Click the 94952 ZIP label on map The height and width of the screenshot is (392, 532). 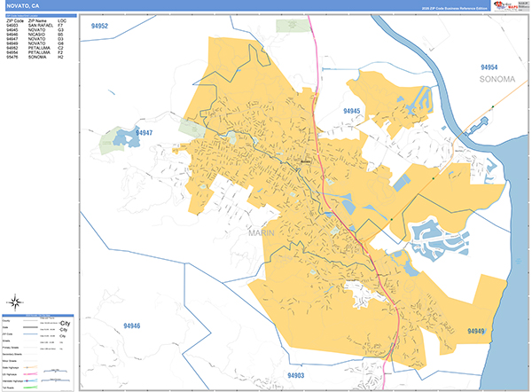(x=99, y=27)
